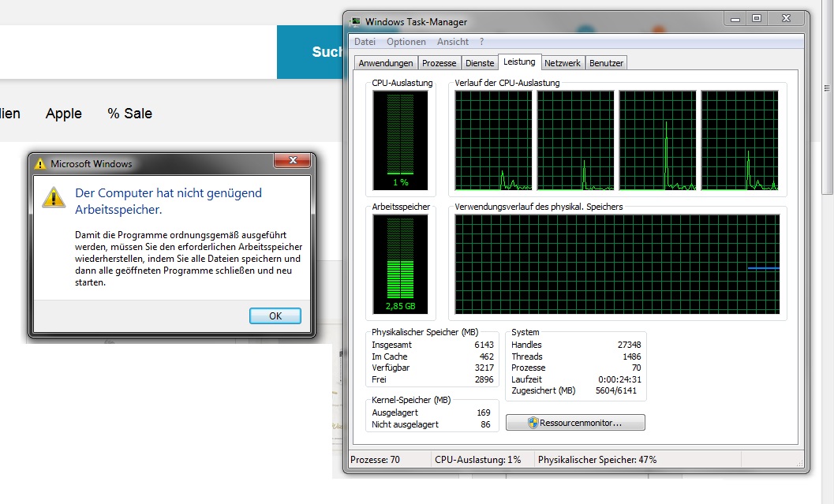Click the System Prozesse value 70
The width and height of the screenshot is (834, 504).
click(x=637, y=368)
